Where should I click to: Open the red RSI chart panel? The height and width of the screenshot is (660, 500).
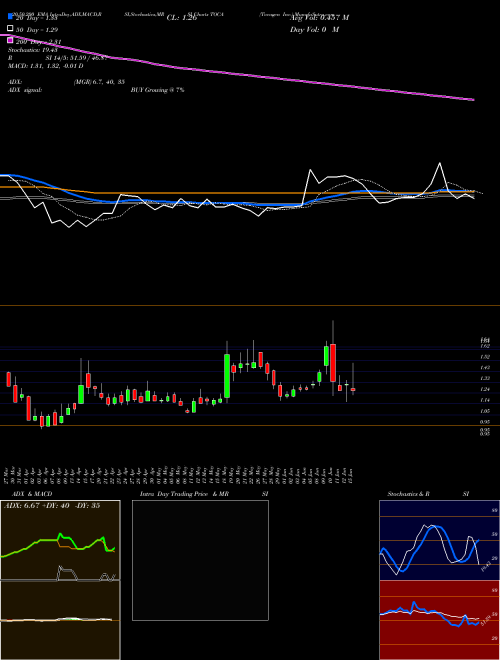tap(440, 620)
